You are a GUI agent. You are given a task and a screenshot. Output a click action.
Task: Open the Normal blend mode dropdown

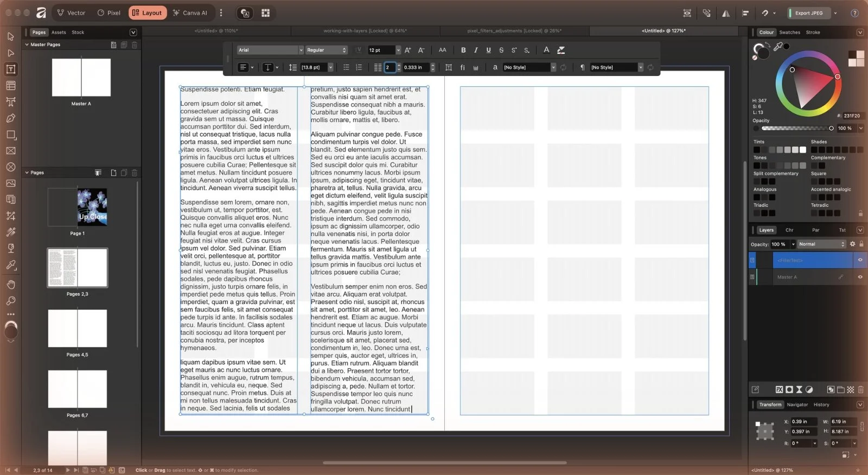pyautogui.click(x=821, y=244)
